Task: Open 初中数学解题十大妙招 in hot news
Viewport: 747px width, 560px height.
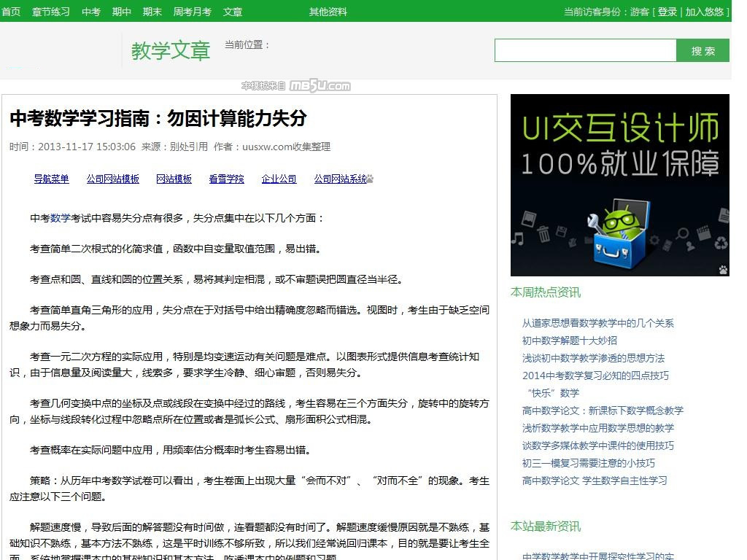Action: click(569, 341)
